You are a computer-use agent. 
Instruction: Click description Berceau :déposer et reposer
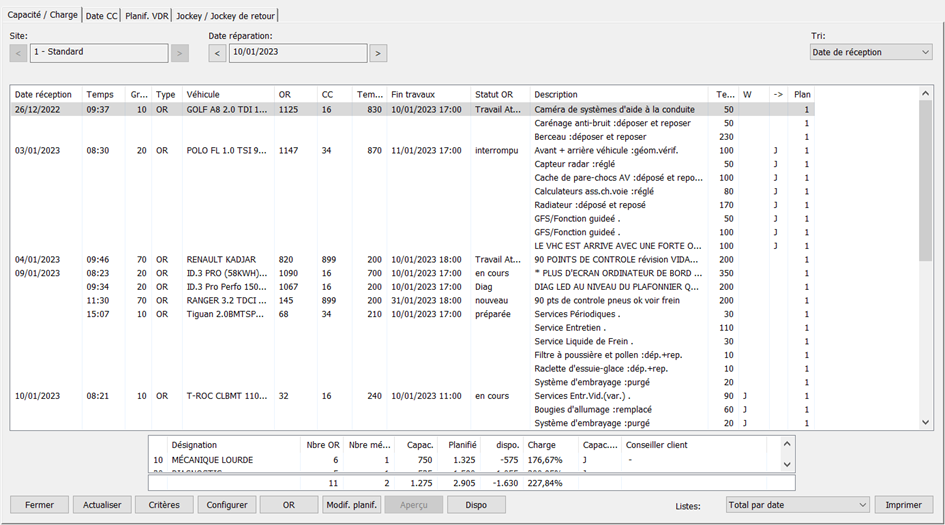[x=590, y=137]
